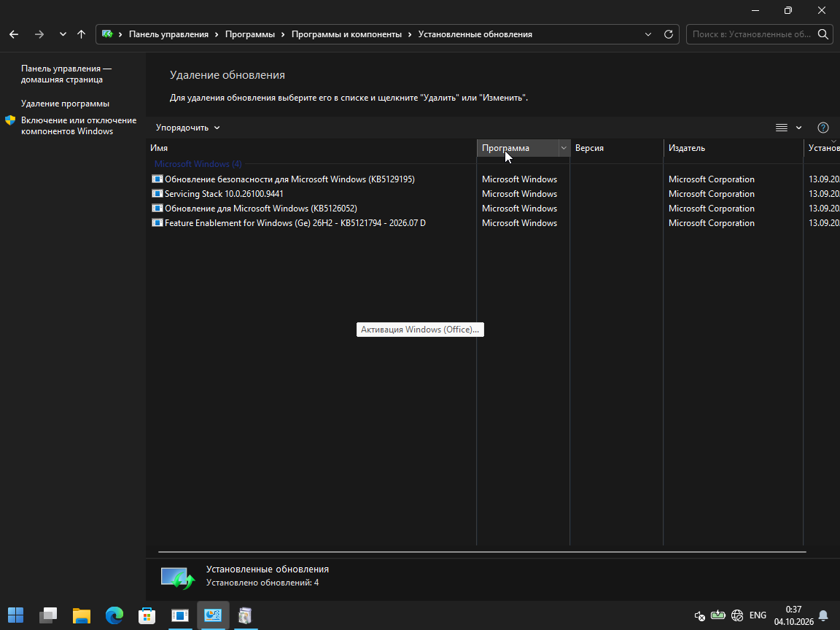The height and width of the screenshot is (630, 840).
Task: Expand address bar history dropdown
Action: point(648,34)
